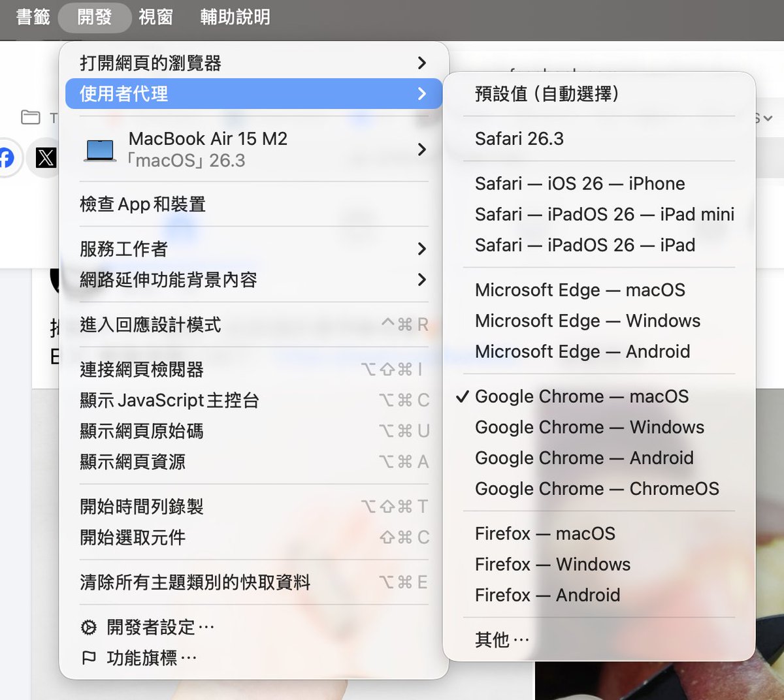Select Google Chrome — Windows agent

tap(598, 427)
